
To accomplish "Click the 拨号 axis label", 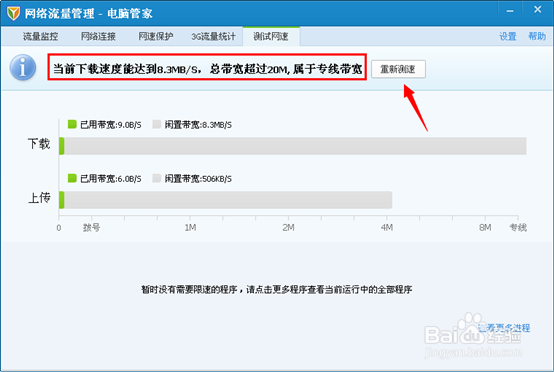I will pyautogui.click(x=92, y=228).
